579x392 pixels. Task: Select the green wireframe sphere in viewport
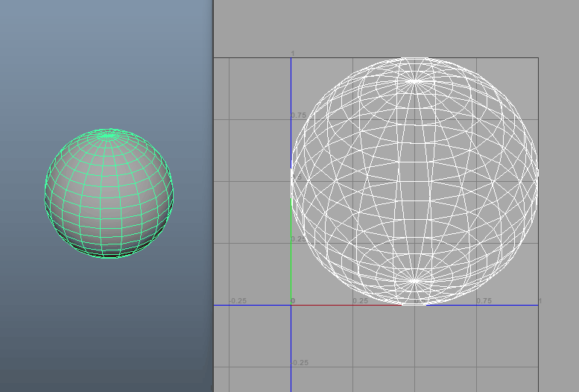109,193
